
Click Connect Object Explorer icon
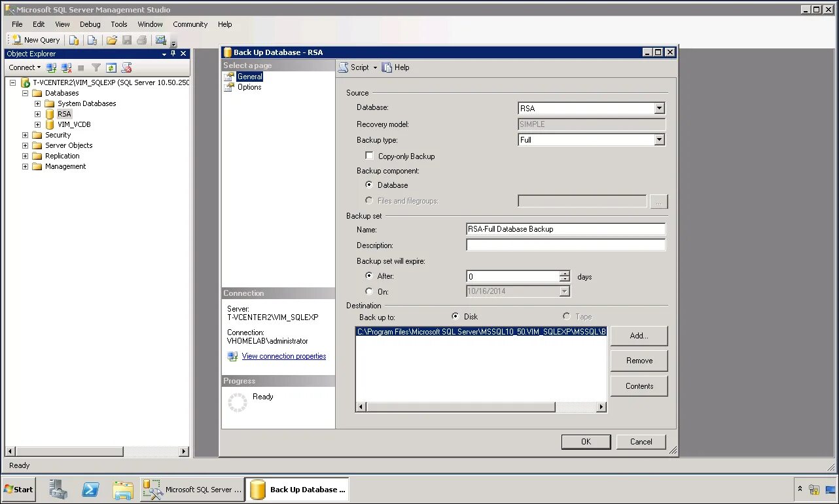[x=51, y=67]
